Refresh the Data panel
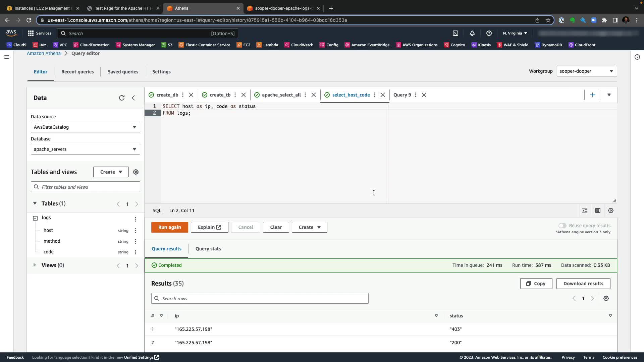 (122, 98)
